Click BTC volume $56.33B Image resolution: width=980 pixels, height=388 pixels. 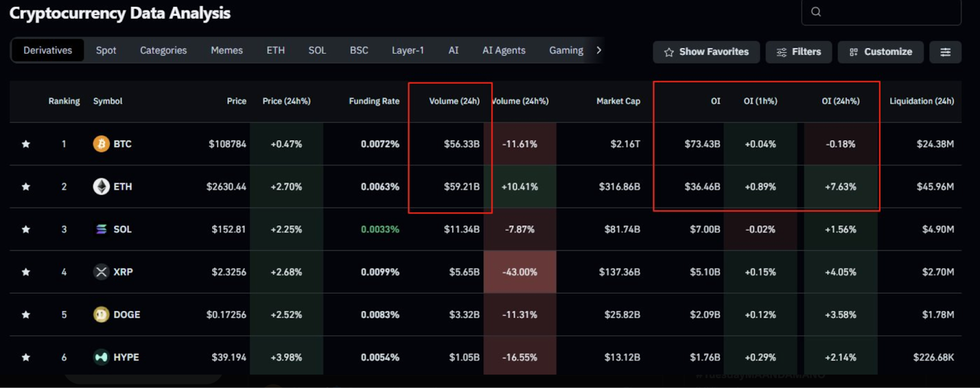(462, 144)
